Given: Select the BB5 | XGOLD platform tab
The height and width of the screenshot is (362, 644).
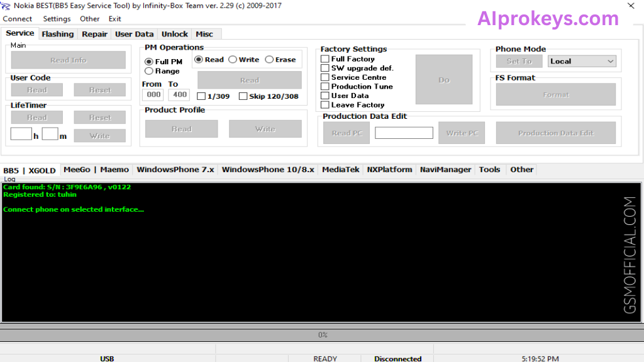Looking at the screenshot, I should pos(30,170).
